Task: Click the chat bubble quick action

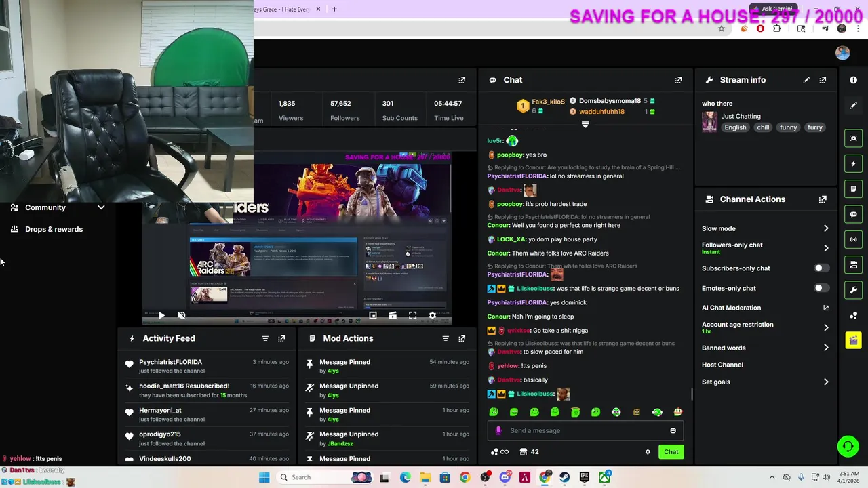Action: point(854,214)
